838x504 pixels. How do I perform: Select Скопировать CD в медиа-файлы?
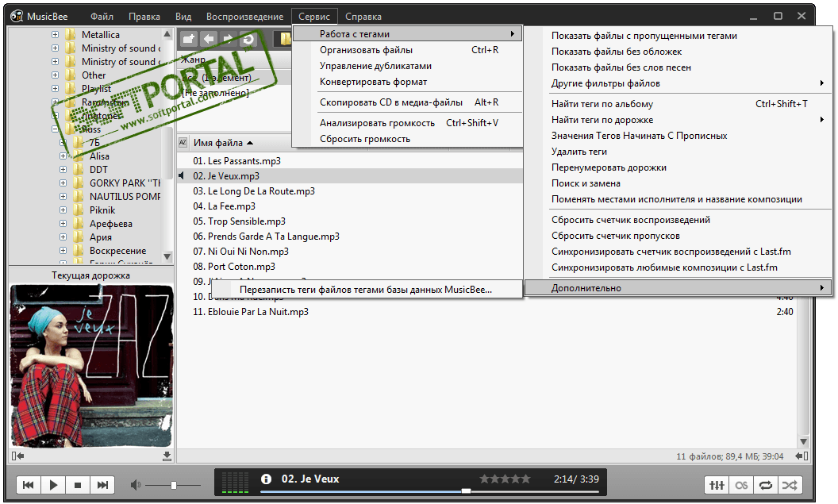tap(407, 102)
